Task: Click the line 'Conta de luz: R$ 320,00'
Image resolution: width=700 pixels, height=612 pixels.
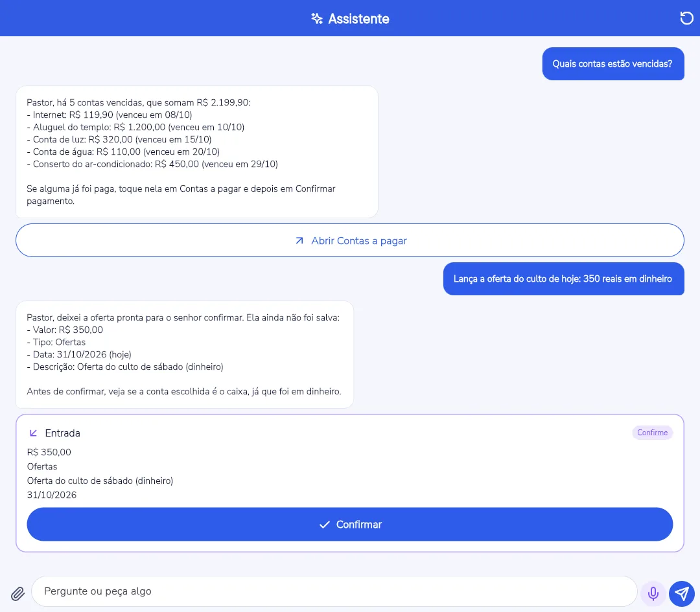Action: (x=119, y=140)
